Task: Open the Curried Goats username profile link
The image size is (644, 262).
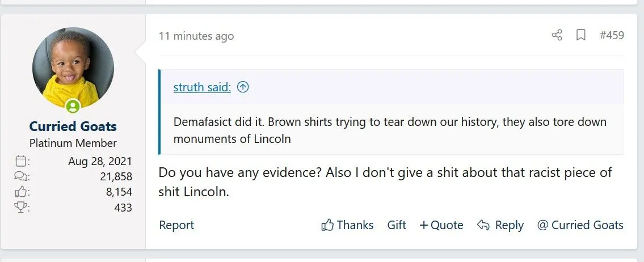Action: tap(73, 126)
